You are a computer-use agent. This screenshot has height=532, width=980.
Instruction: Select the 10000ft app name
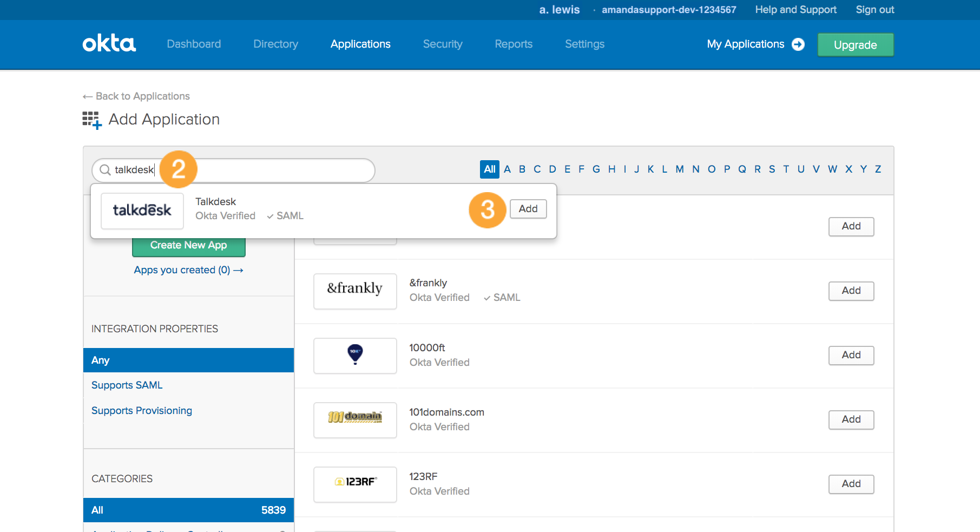pos(427,348)
